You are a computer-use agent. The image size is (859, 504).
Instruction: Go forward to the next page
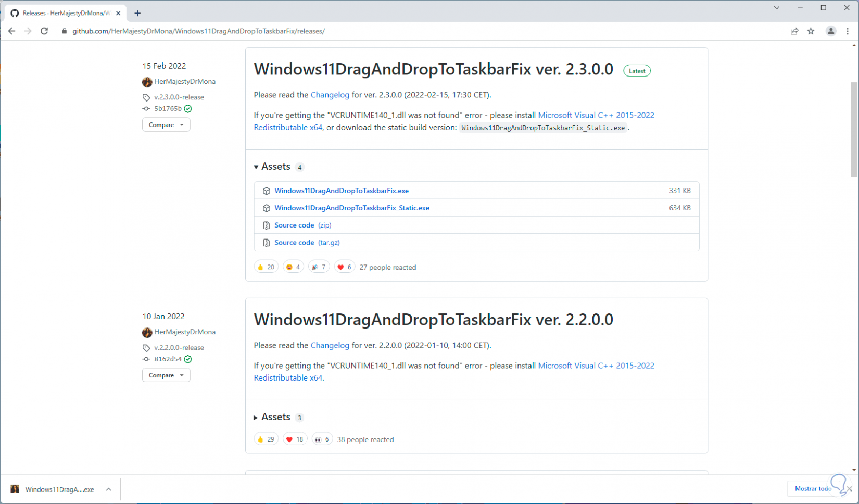coord(28,31)
